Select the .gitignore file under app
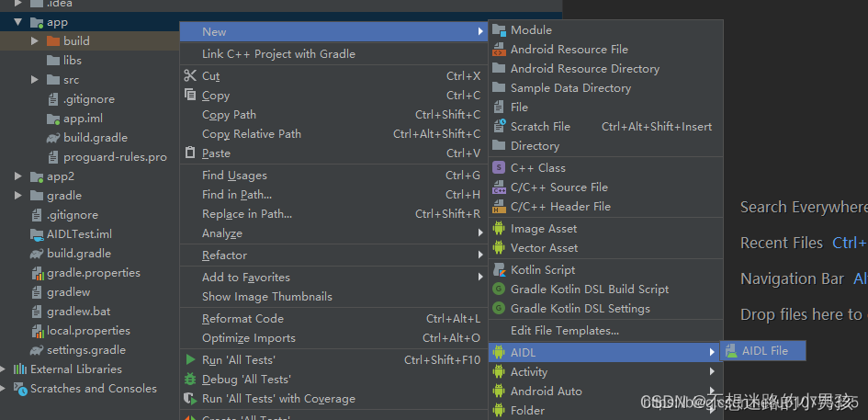The width and height of the screenshot is (868, 420). click(x=89, y=99)
